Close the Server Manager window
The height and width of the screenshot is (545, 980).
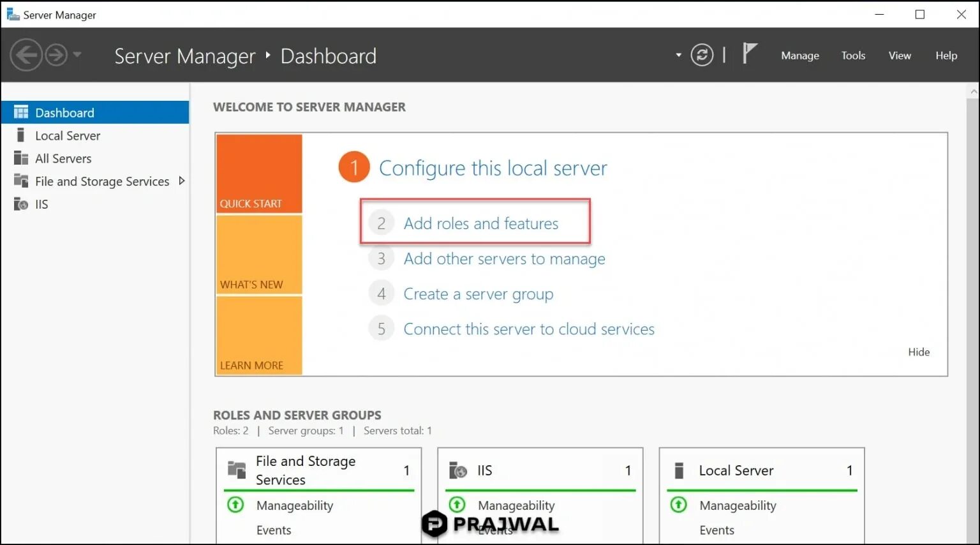[x=961, y=14]
